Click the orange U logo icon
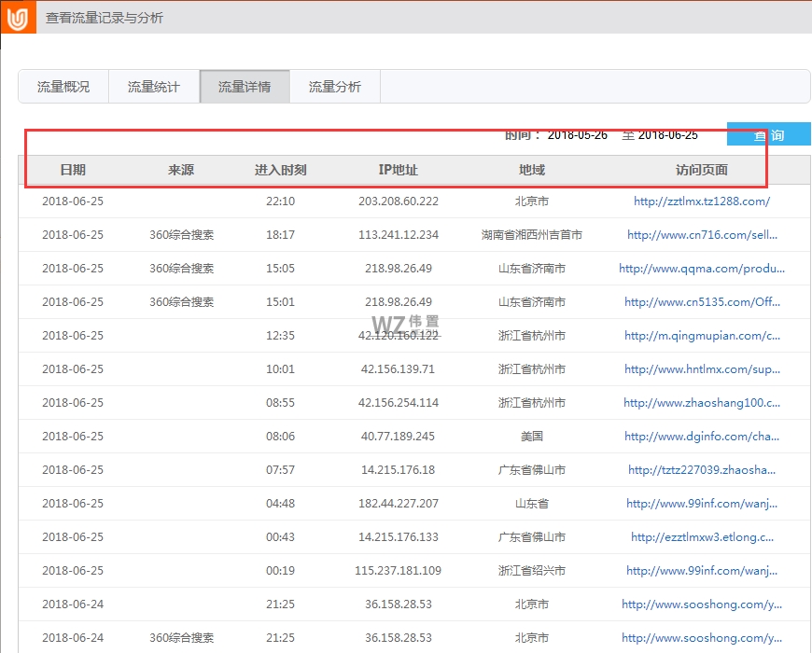The image size is (812, 653). [17, 16]
